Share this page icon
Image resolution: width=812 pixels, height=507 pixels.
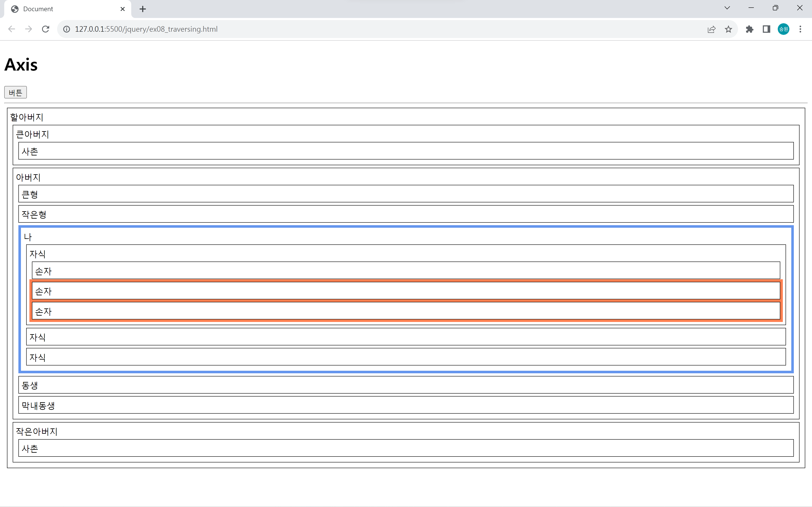point(711,29)
